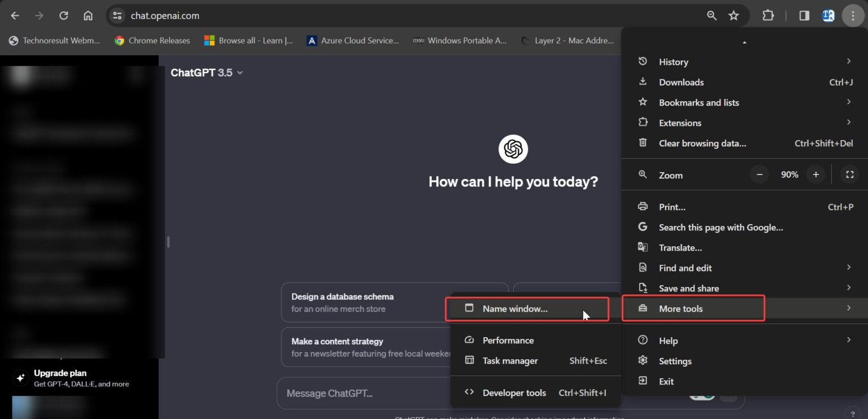The width and height of the screenshot is (868, 419).
Task: Open Task manager from More tools
Action: coord(510,360)
